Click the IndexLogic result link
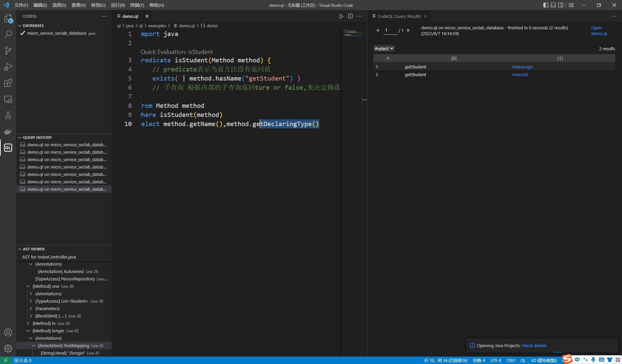The height and width of the screenshot is (364, 622). point(523,67)
